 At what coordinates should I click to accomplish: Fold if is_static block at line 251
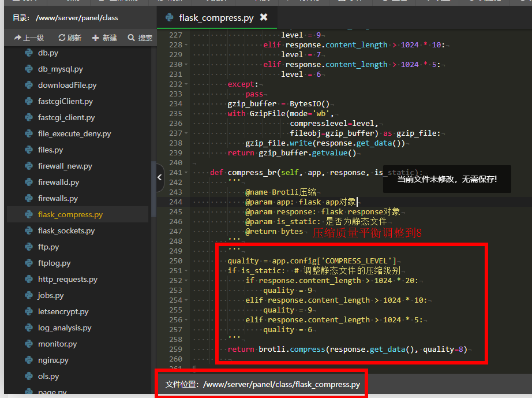click(186, 271)
